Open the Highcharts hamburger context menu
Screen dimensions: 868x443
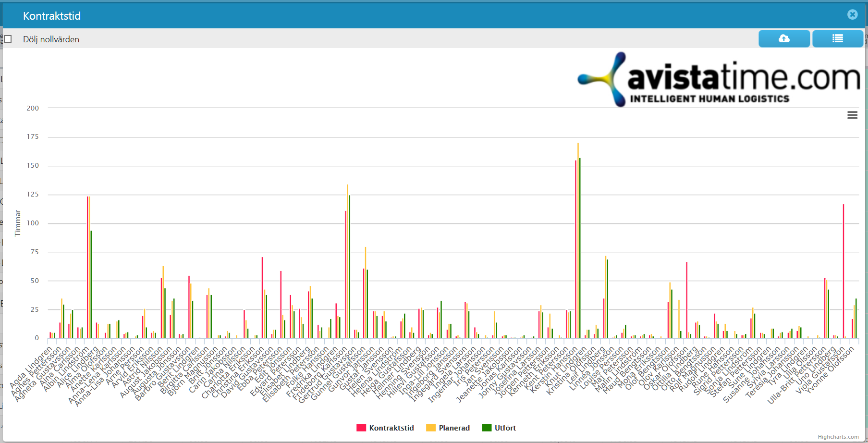tap(852, 115)
